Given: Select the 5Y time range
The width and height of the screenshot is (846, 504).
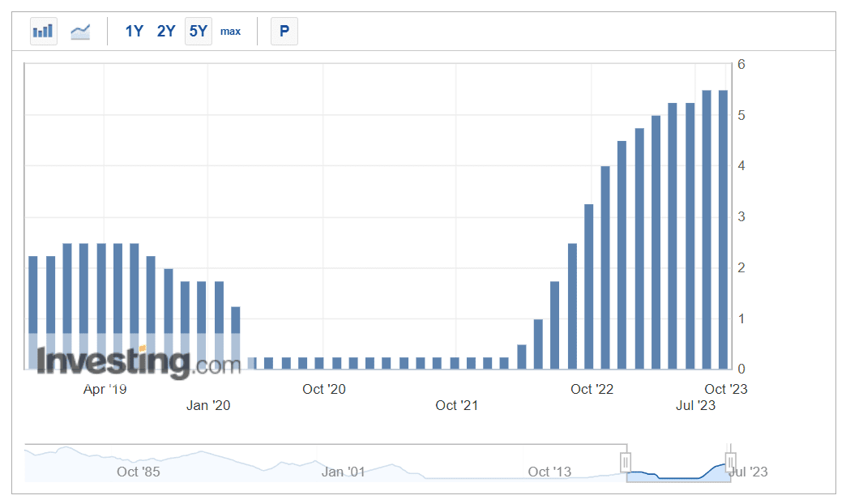Looking at the screenshot, I should 199,32.
